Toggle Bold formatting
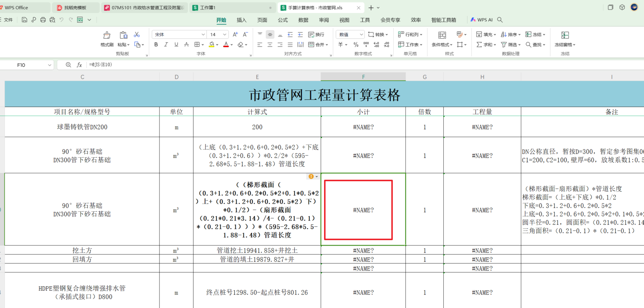This screenshot has width=644, height=308. click(156, 44)
